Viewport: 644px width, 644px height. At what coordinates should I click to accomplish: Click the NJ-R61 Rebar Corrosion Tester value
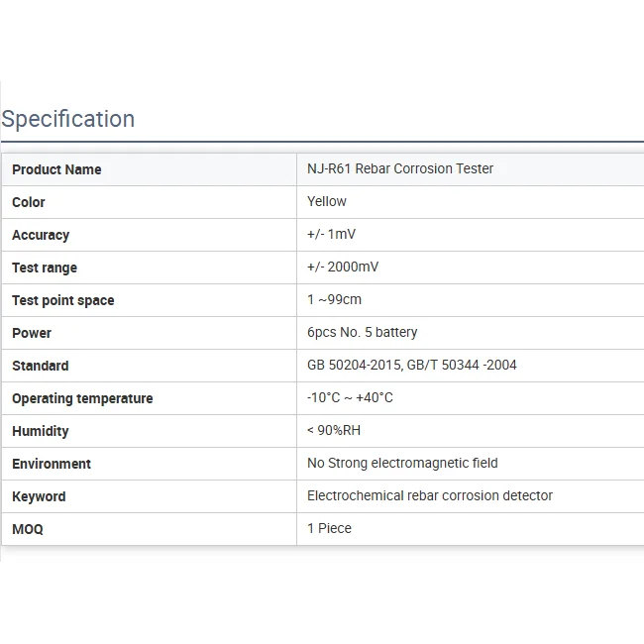coord(400,168)
